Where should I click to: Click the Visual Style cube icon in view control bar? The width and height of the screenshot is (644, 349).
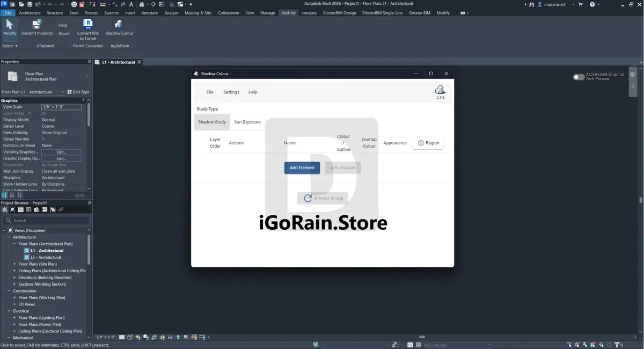click(130, 337)
